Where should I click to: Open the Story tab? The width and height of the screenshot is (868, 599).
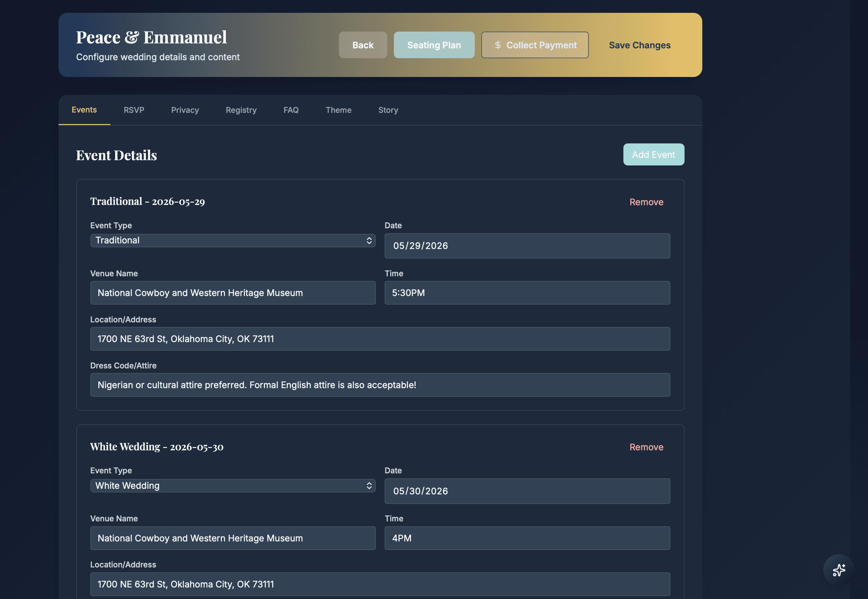(x=388, y=110)
